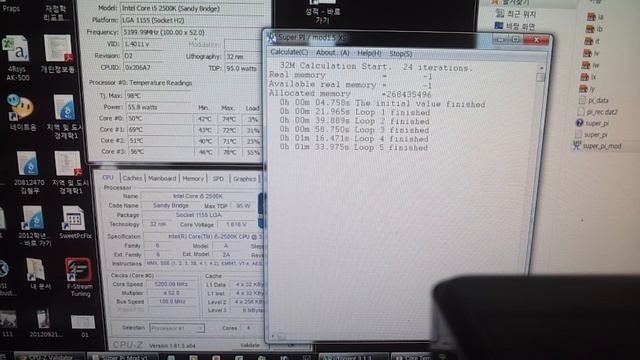Click the Validate button in CPU-Z
This screenshot has height=360, width=640.
tap(250, 345)
